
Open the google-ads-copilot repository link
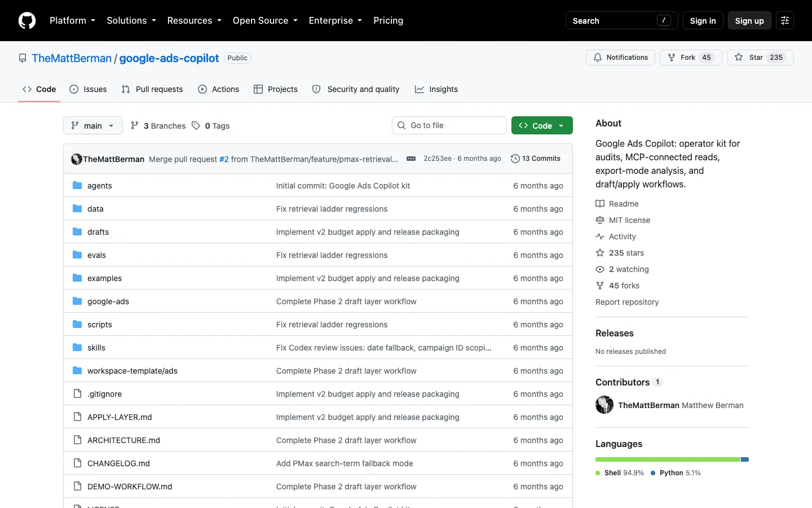click(x=169, y=58)
